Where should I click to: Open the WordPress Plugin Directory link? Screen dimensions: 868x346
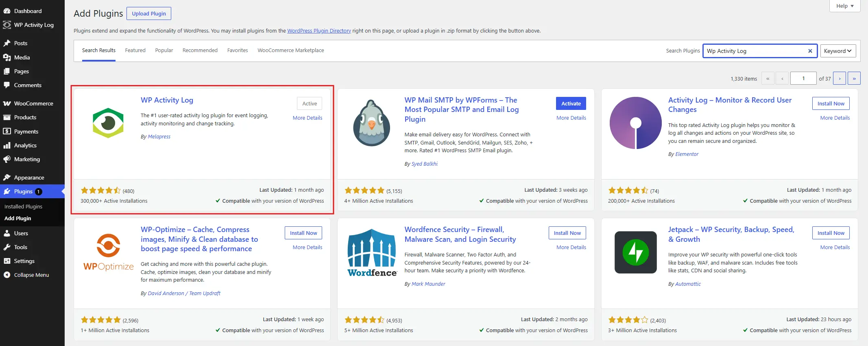point(319,31)
